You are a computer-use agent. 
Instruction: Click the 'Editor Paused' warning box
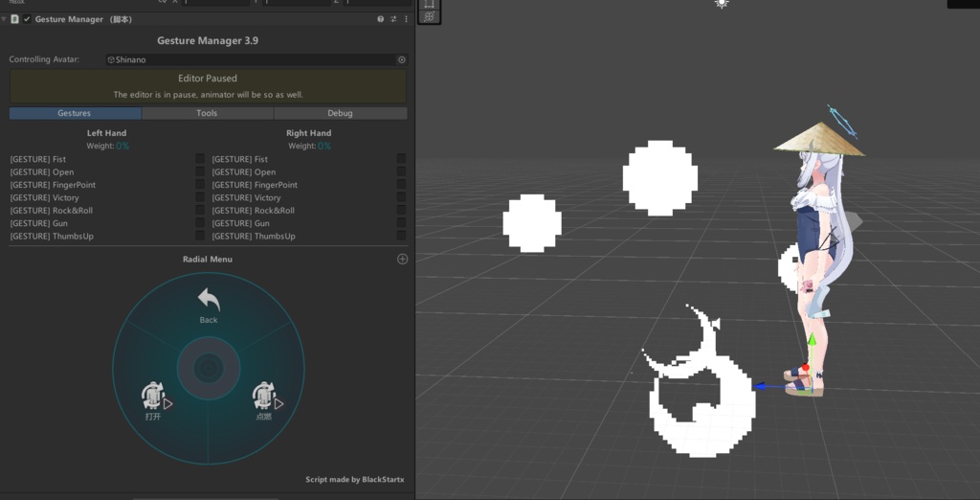208,86
